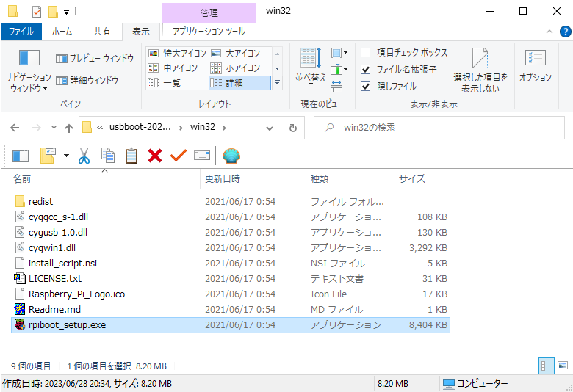Uncheck the Hidden items checkbox

[365, 86]
